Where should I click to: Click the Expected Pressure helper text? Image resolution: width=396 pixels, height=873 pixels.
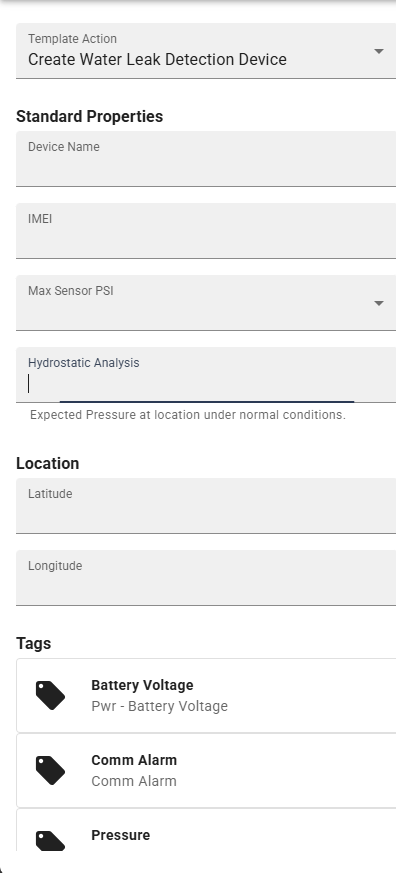(188, 415)
